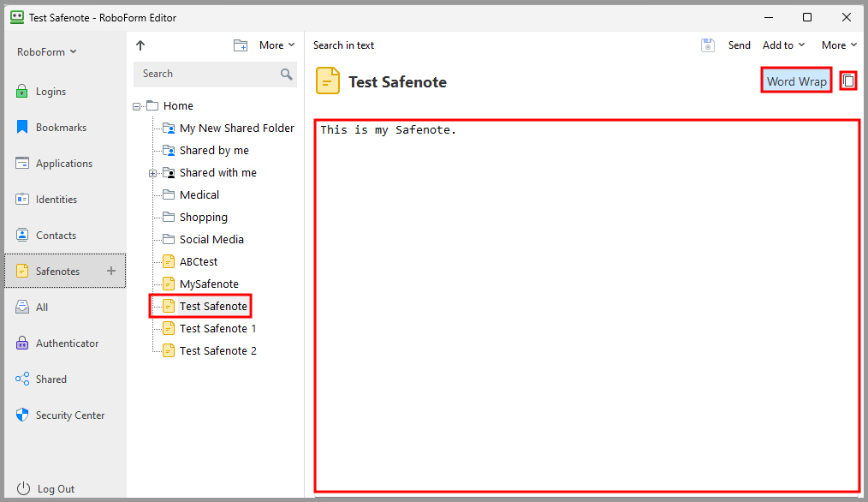Select the Safenotes section
Screen dimensions: 868x502
(x=65, y=271)
